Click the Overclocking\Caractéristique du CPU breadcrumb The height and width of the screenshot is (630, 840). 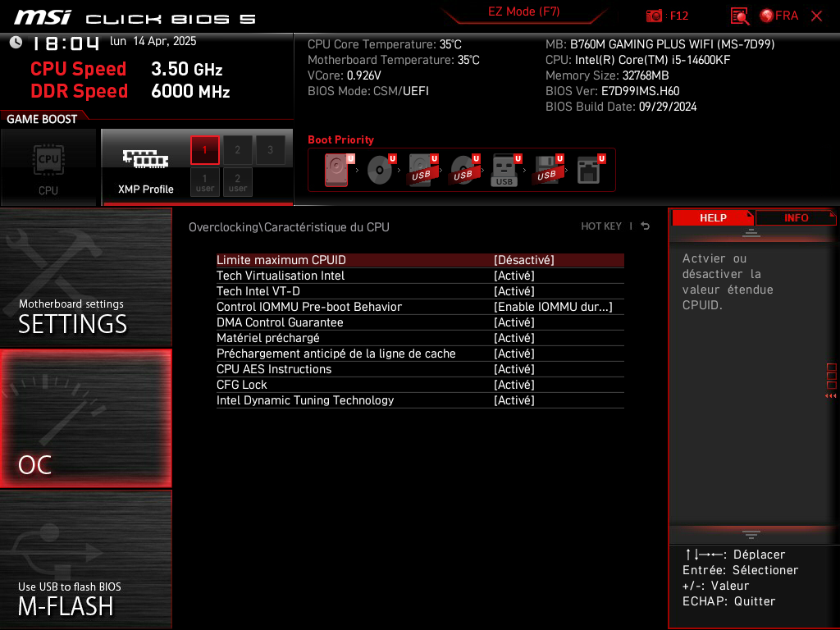[x=289, y=227]
